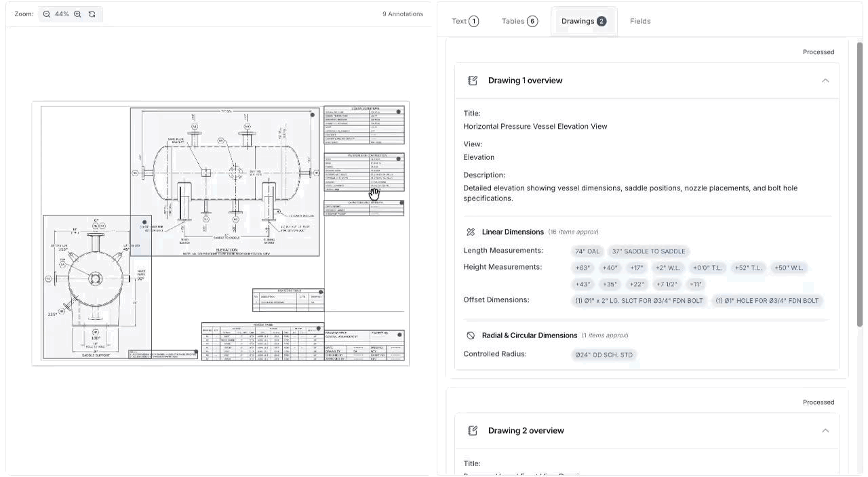The width and height of the screenshot is (868, 477).
Task: Click the zoom in magnifier icon
Action: tap(77, 14)
